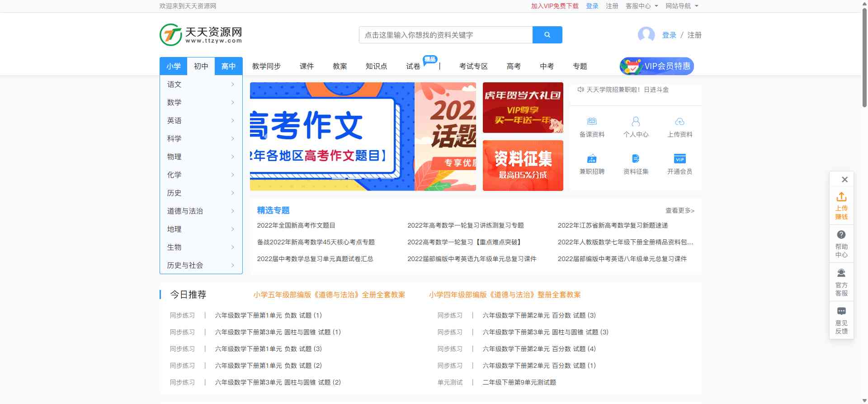Open the 意见反馈 feedback chat icon
The height and width of the screenshot is (404, 868).
click(841, 311)
